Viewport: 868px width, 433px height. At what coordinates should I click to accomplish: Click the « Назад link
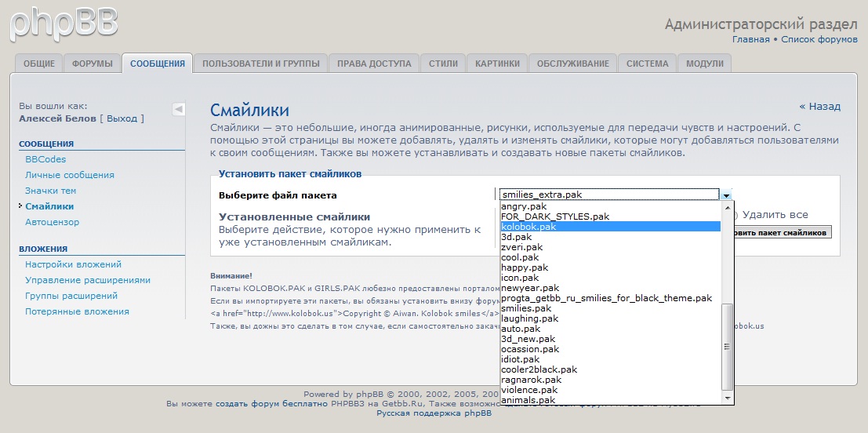tap(820, 107)
